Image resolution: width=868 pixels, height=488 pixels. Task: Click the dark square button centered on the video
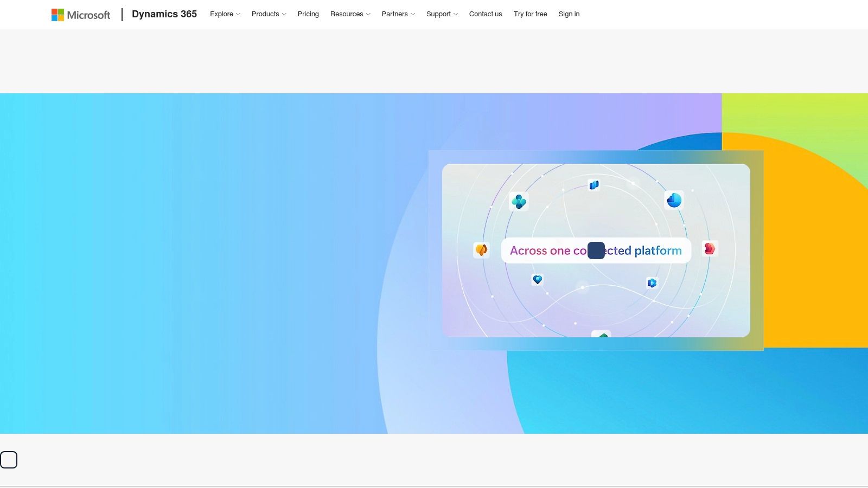click(x=596, y=251)
